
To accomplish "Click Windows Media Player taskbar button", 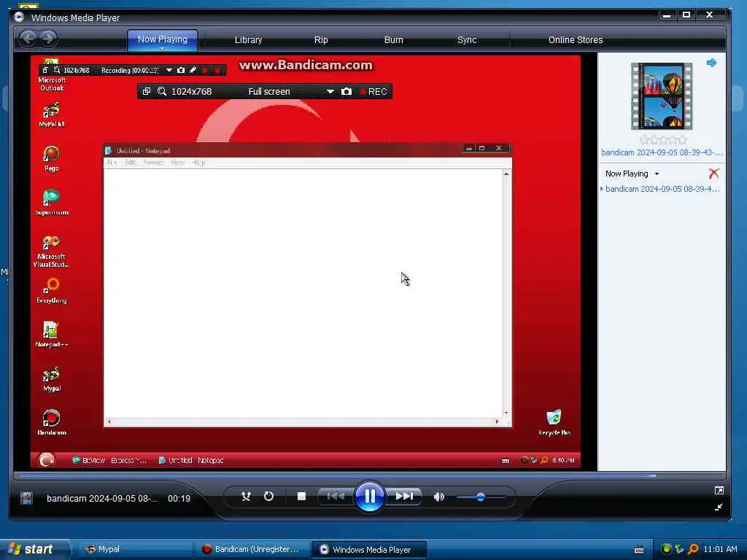I will tap(368, 550).
